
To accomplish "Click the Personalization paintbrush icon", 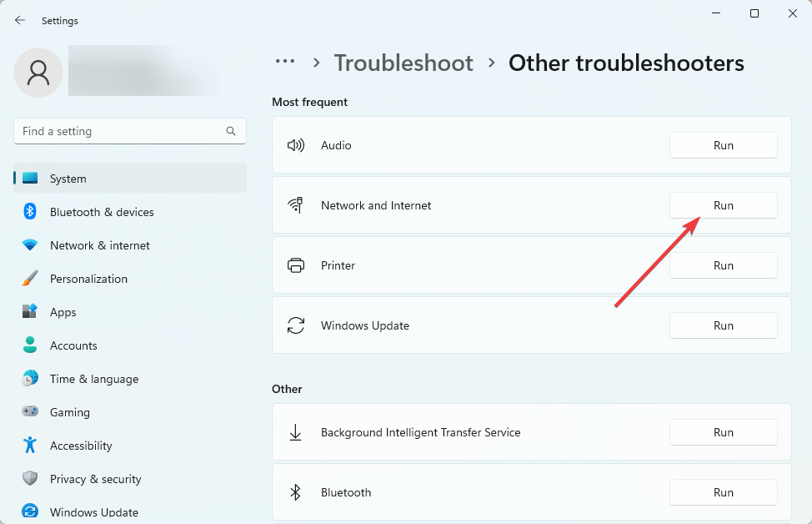I will tap(30, 279).
